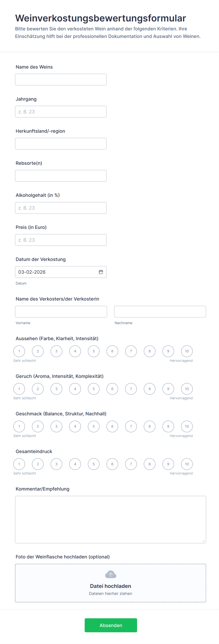Select 3 for Gesamteindruck
This screenshot has width=219, height=644.
pos(57,464)
